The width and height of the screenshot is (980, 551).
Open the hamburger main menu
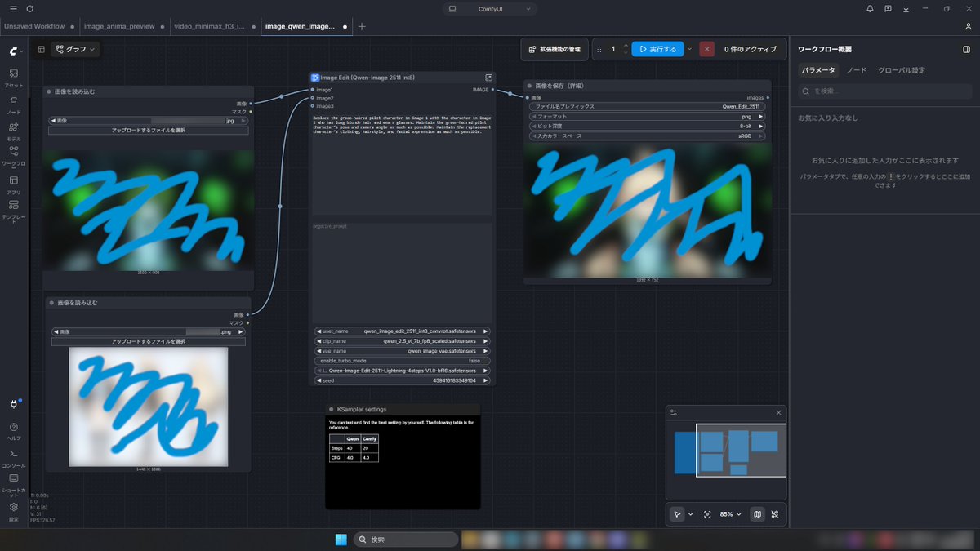[13, 8]
